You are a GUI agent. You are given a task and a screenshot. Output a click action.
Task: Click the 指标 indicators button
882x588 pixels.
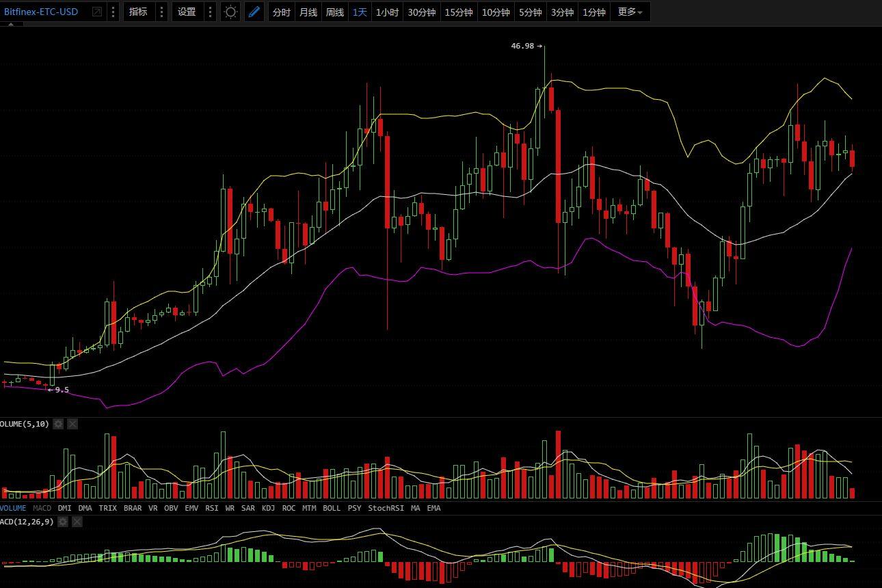point(138,12)
